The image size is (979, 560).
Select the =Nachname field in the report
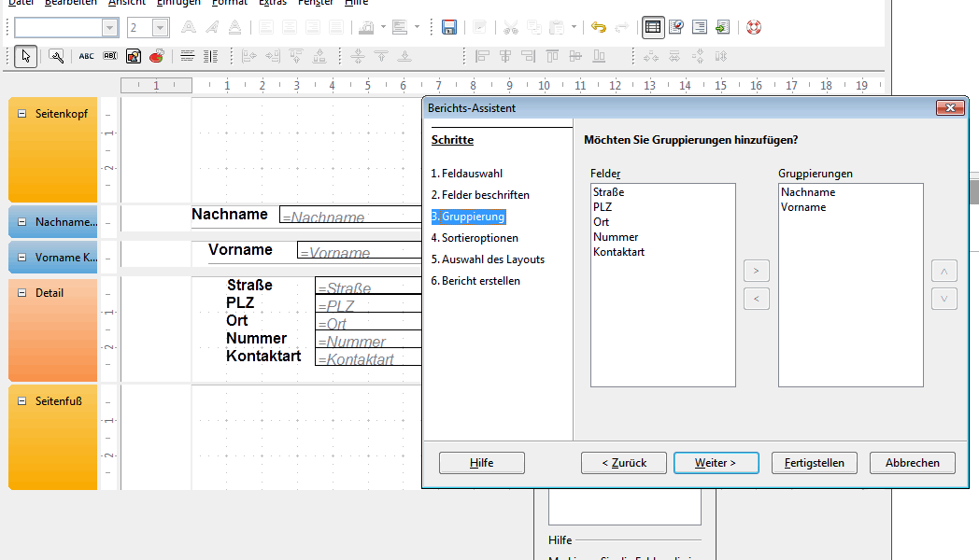click(351, 215)
